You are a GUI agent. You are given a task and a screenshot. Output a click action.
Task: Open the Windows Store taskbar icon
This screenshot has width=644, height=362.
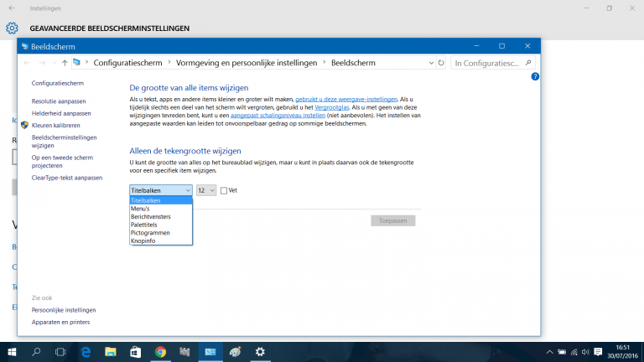[x=135, y=352]
